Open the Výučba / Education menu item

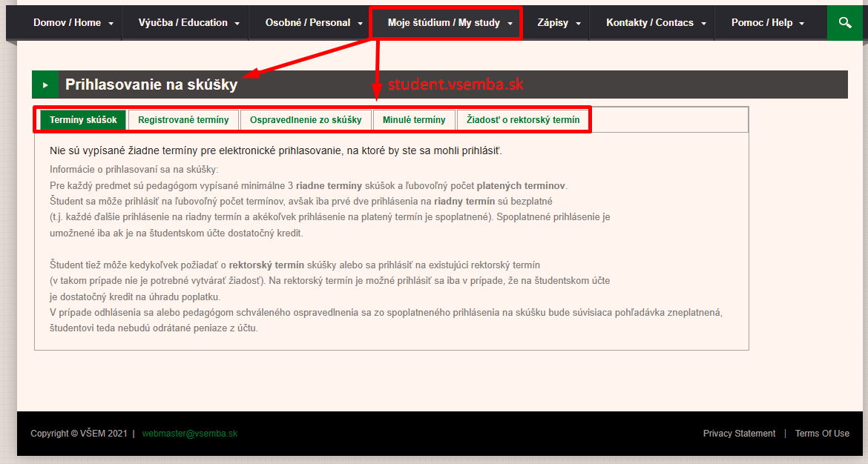(183, 23)
